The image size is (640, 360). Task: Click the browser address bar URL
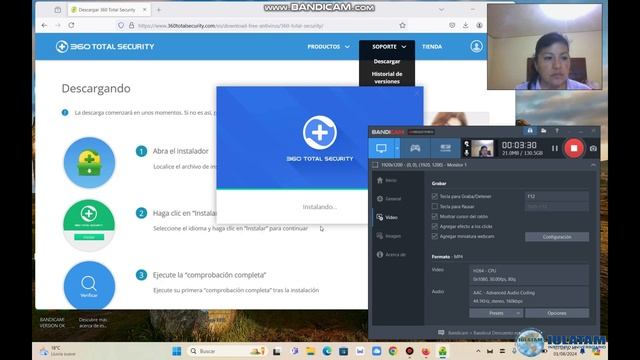(231, 26)
